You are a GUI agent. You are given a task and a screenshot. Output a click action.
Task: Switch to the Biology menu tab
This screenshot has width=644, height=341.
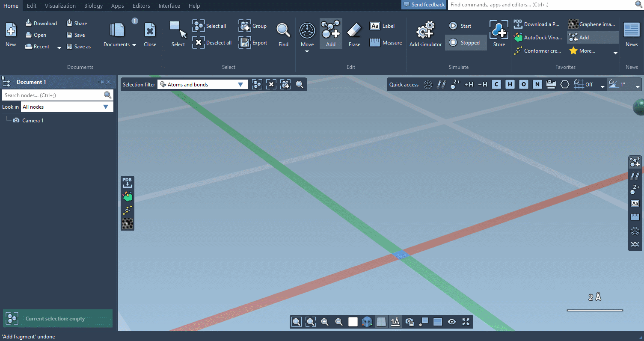tap(93, 6)
